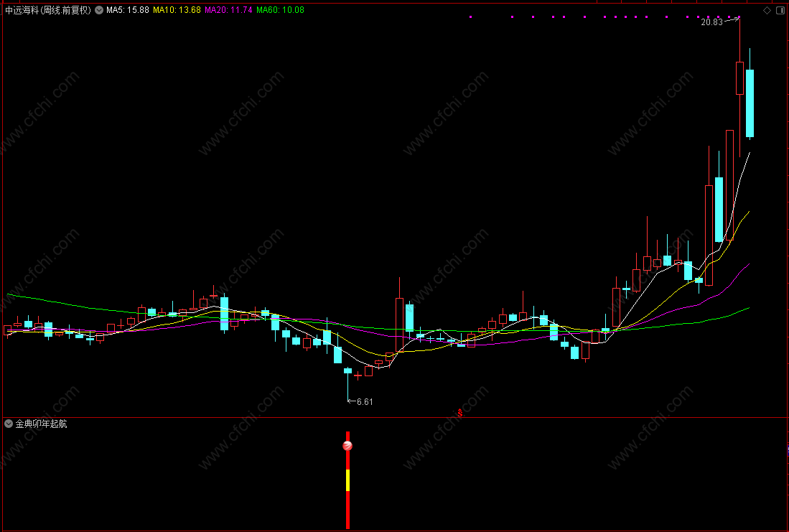Click the diamond icon in the chart corner

767,10
